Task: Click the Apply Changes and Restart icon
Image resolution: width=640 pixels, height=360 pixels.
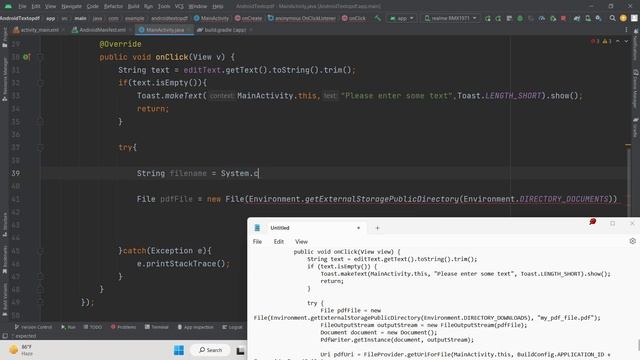Action: coord(488,18)
